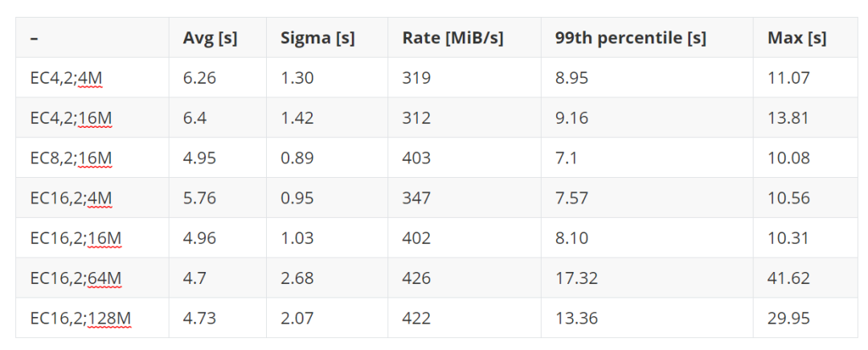Viewport: 868px width, 350px height.
Task: Select the EC4,2;16M row label
Action: coord(71,118)
